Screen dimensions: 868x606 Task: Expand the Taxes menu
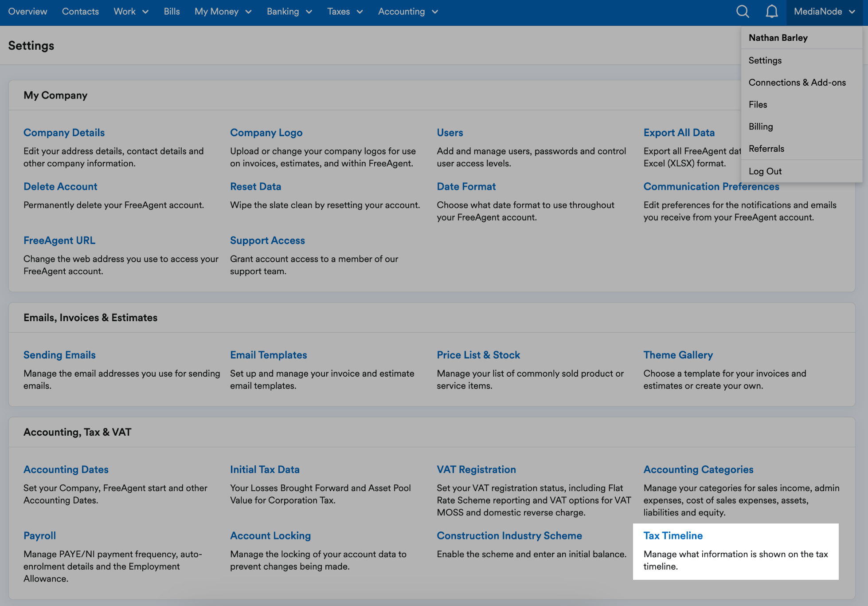[345, 12]
